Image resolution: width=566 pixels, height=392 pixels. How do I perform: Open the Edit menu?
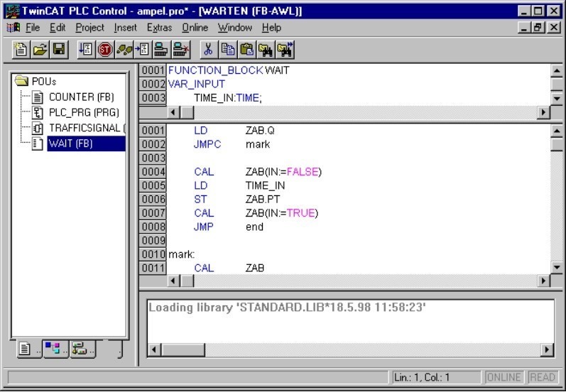pos(58,28)
